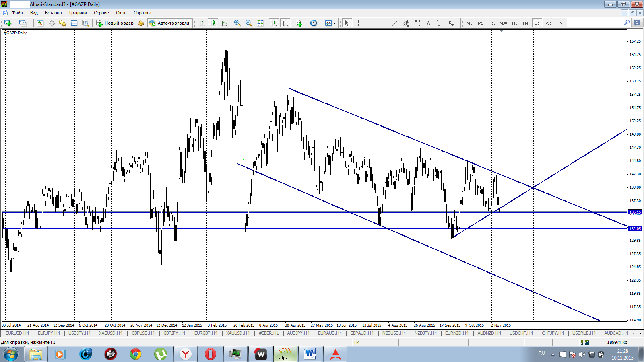This screenshot has height=362, width=644.
Task: Open the Сервис menu
Action: pyautogui.click(x=101, y=13)
